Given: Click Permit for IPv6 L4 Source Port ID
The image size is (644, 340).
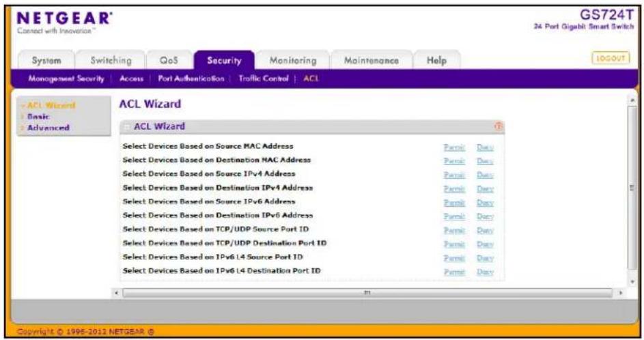Looking at the screenshot, I should click(x=454, y=258).
